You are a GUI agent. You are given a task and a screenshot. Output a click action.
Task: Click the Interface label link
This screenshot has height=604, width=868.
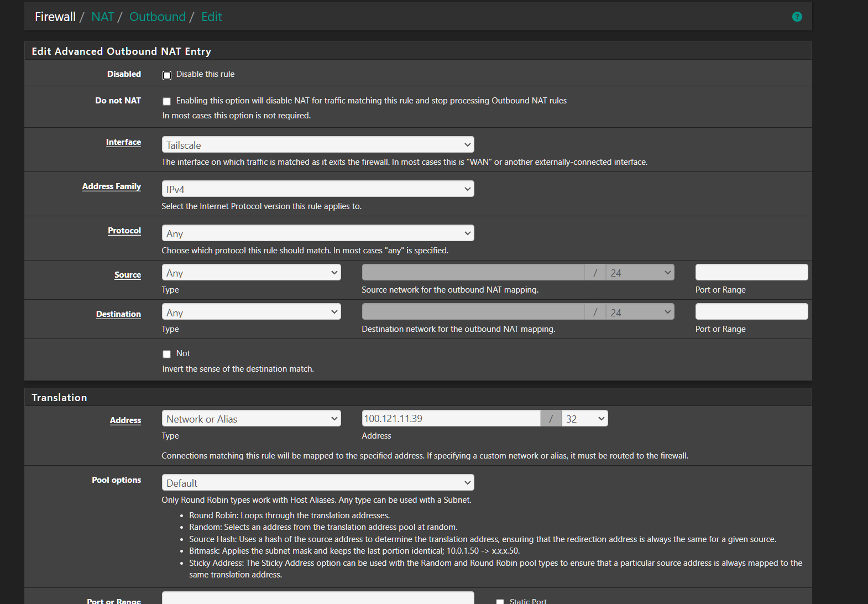(x=123, y=142)
